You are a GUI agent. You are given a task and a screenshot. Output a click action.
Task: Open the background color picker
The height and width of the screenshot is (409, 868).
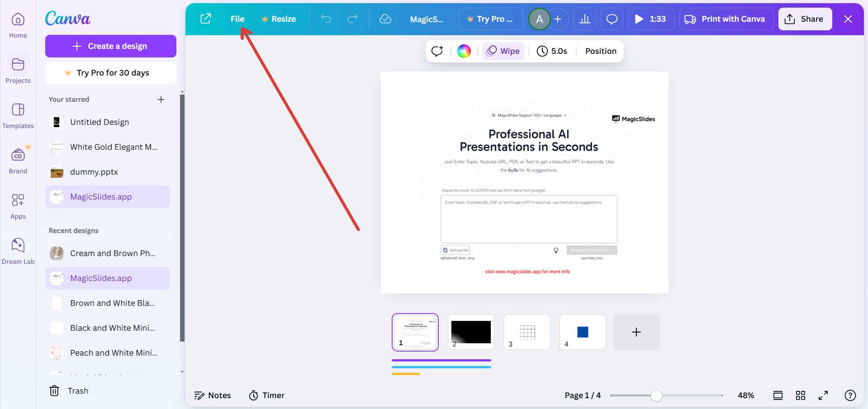tap(464, 51)
